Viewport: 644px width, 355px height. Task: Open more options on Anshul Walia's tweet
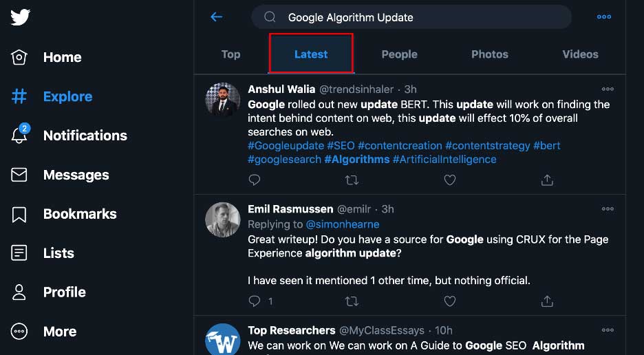(x=608, y=89)
